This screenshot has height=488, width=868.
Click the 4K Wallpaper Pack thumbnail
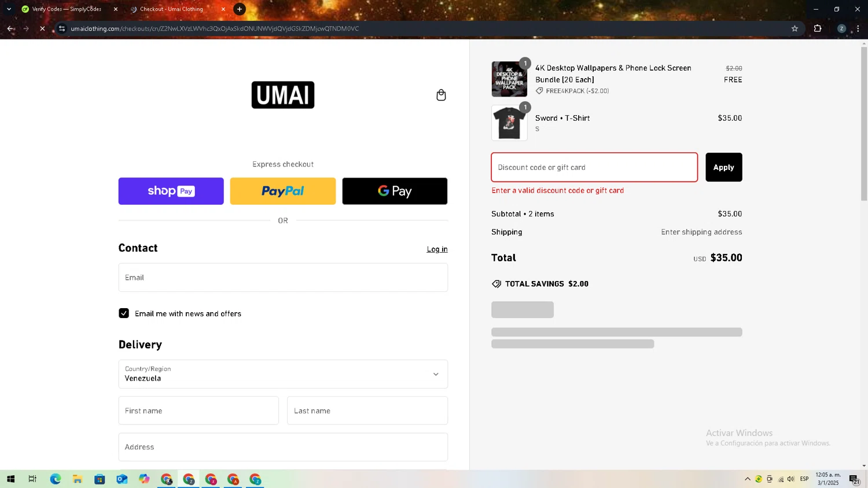(x=509, y=79)
